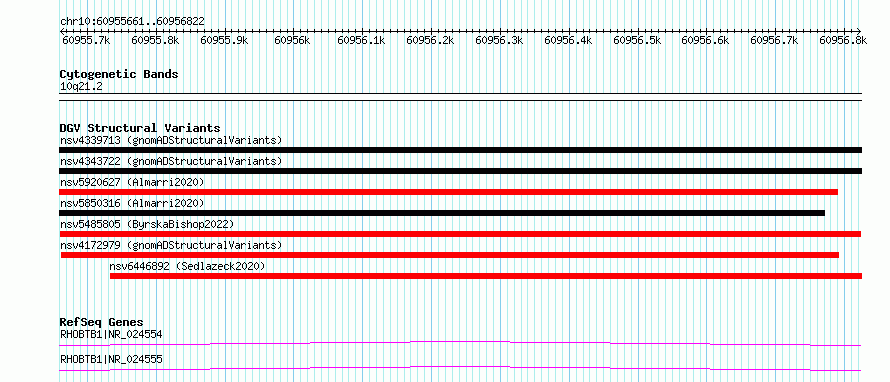Click the black bar for nsv4339713
Screen dimensions: 890x382
coord(460,150)
